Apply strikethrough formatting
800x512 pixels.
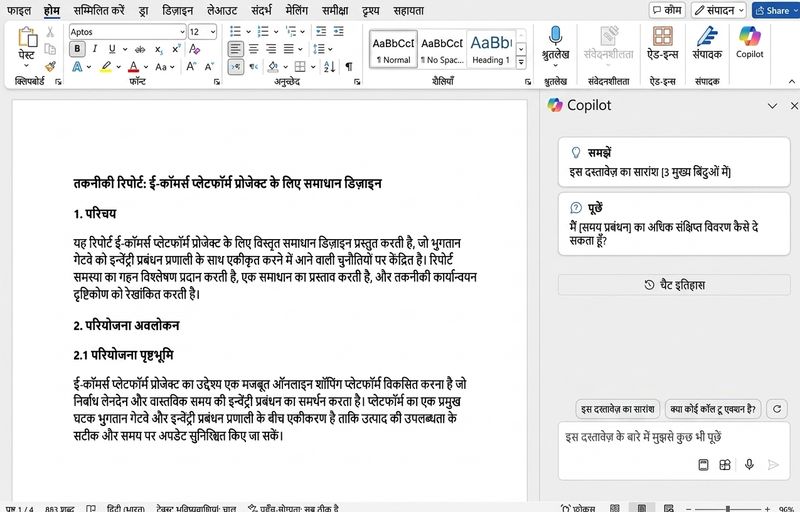(x=140, y=49)
